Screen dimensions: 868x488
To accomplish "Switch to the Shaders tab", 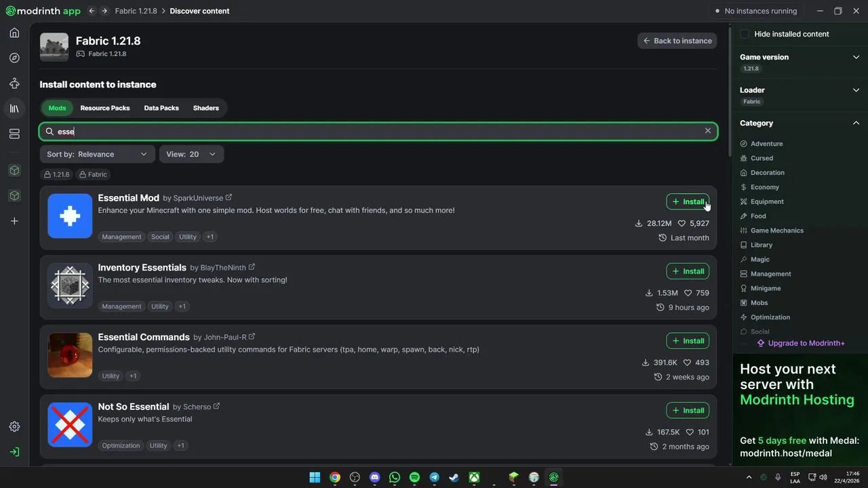I will (x=206, y=108).
